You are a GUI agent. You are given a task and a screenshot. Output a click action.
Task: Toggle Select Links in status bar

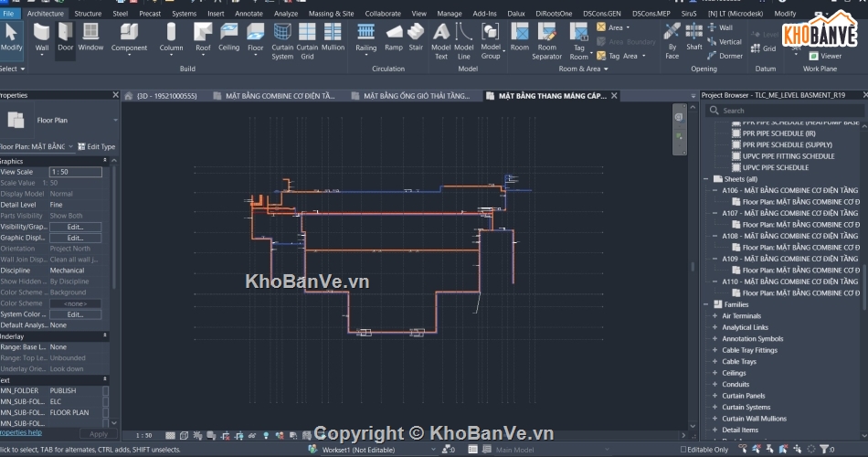[x=743, y=450]
